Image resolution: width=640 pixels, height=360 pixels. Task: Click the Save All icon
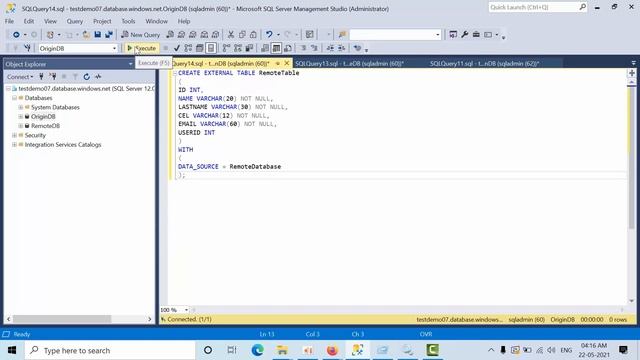[109, 35]
